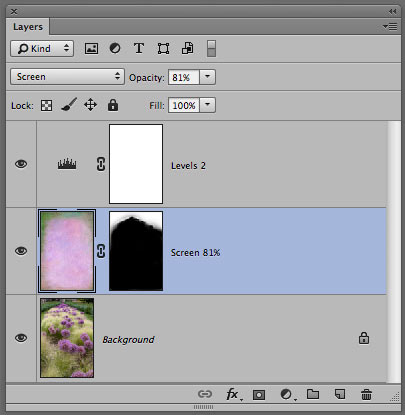Screen dimensions: 405x415
Task: Collapse panel with double-arrow icon
Action: coord(392,12)
